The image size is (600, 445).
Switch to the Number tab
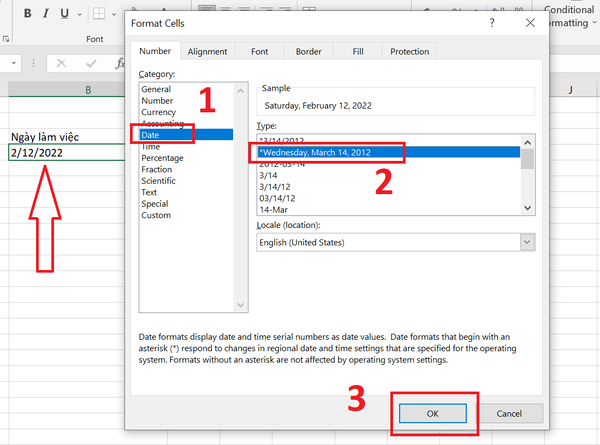pyautogui.click(x=155, y=51)
